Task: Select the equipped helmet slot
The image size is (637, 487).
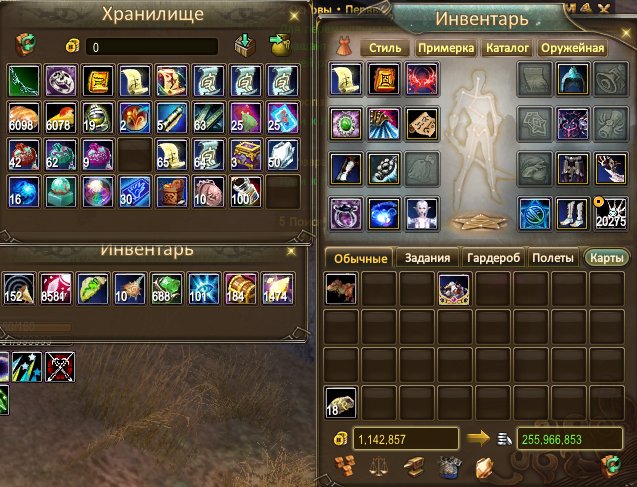Action: (x=573, y=79)
